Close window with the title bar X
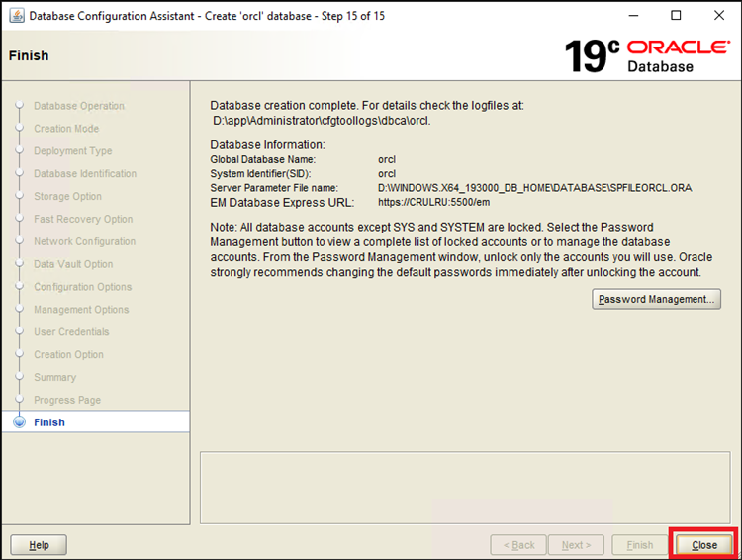742x560 pixels. pyautogui.click(x=719, y=16)
